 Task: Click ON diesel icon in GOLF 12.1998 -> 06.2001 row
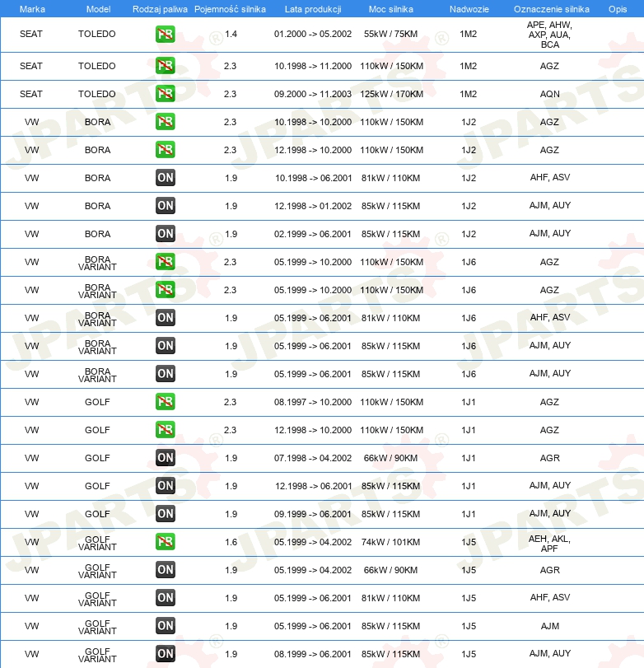pyautogui.click(x=166, y=486)
